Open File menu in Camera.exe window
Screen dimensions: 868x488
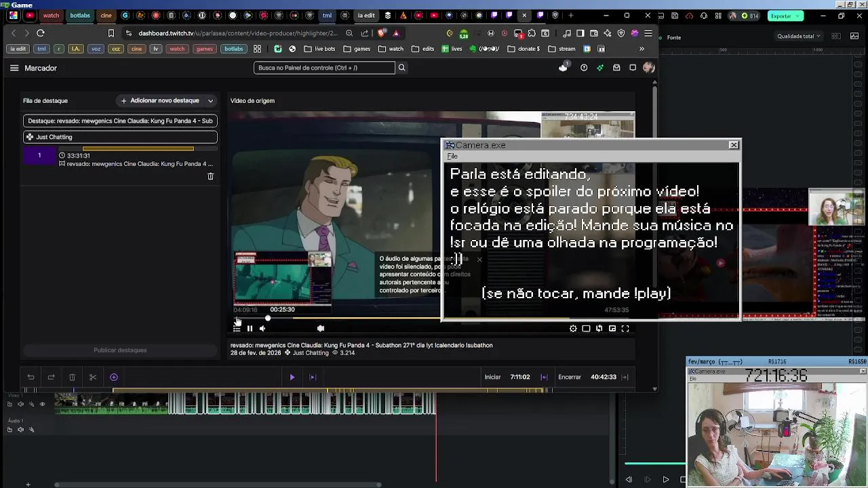(x=452, y=157)
